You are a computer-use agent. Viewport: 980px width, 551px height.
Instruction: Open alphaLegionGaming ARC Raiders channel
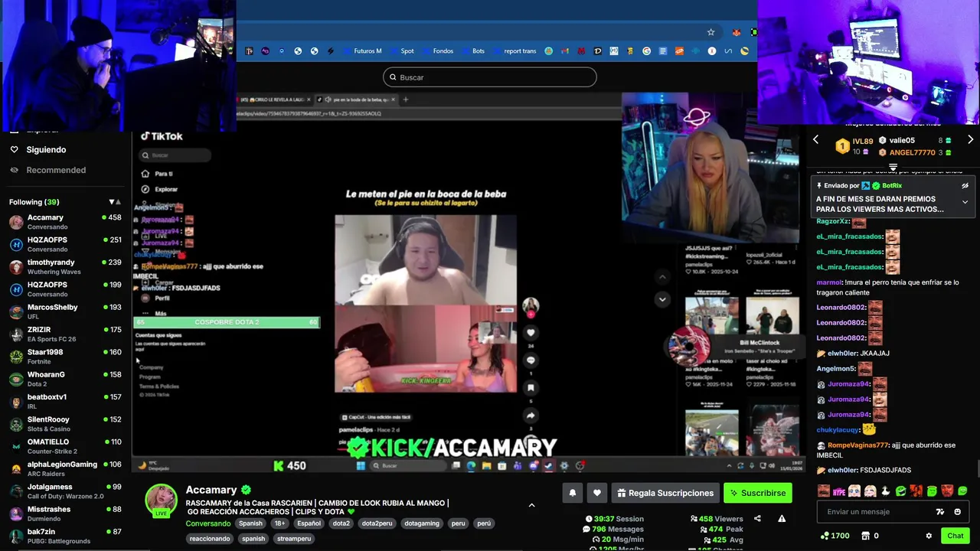pyautogui.click(x=66, y=468)
